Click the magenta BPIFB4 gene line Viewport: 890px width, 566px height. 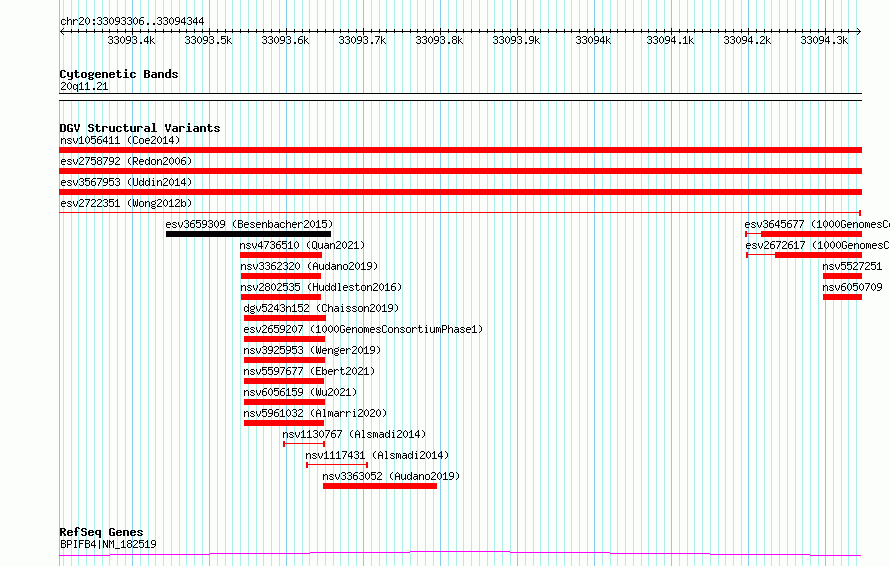[460, 553]
